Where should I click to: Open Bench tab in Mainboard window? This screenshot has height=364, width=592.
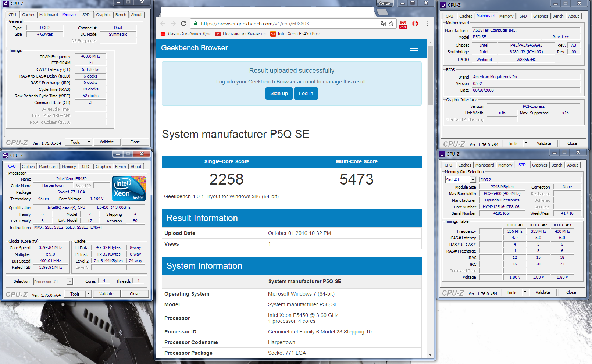click(558, 16)
